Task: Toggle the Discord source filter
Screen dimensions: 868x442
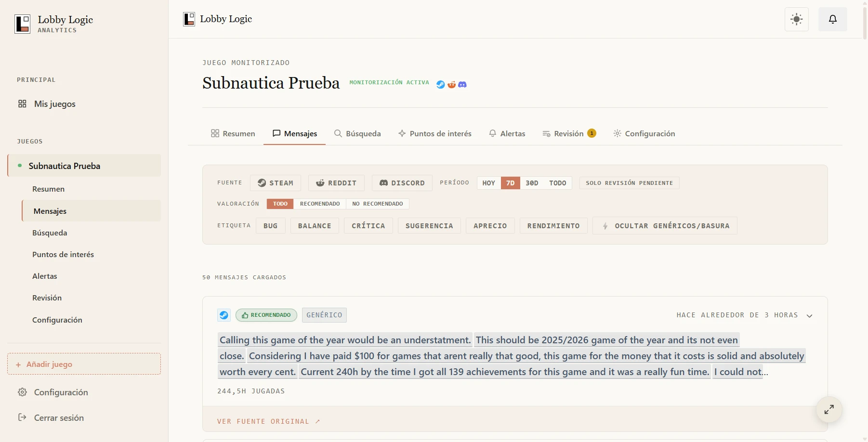Action: [x=402, y=183]
